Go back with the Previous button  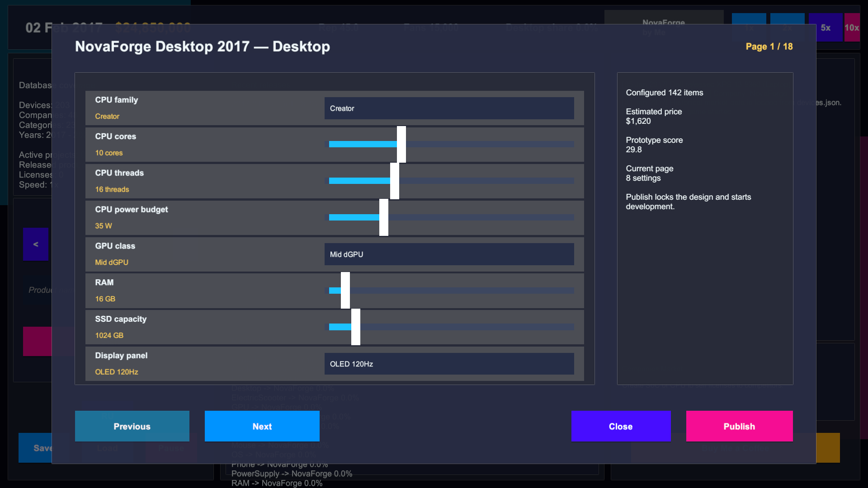coord(132,426)
